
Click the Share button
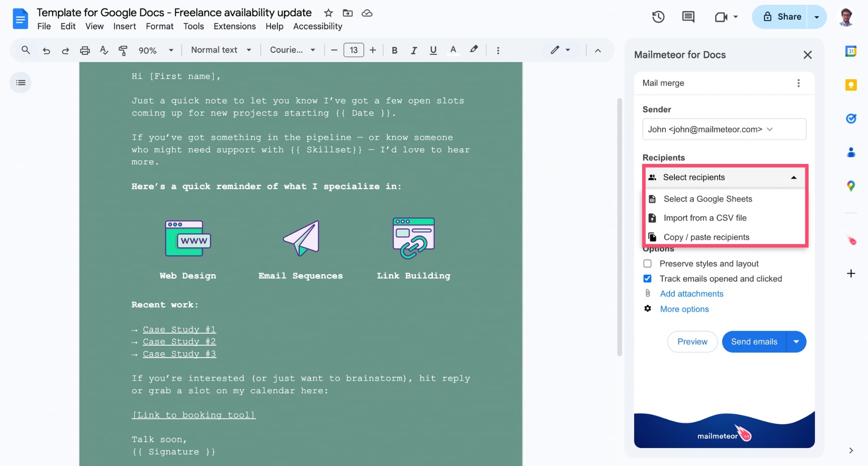[x=780, y=17]
